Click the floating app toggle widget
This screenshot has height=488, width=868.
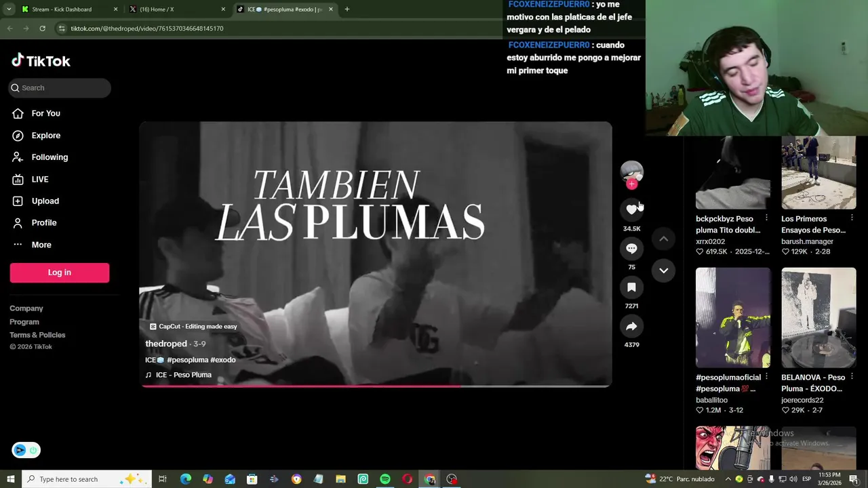click(26, 450)
